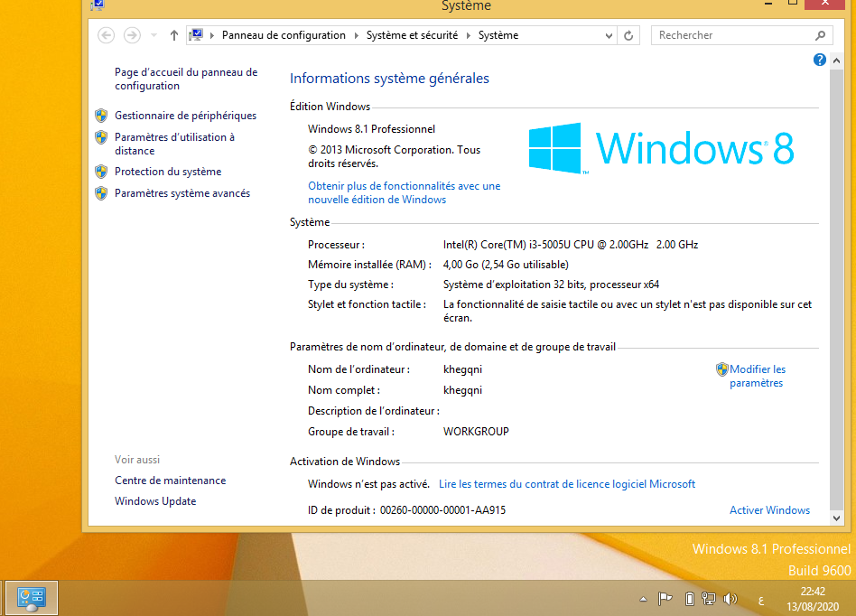Click Obtenir plus de fonctionnalités link
Viewport: 856px width, 616px height.
(404, 192)
